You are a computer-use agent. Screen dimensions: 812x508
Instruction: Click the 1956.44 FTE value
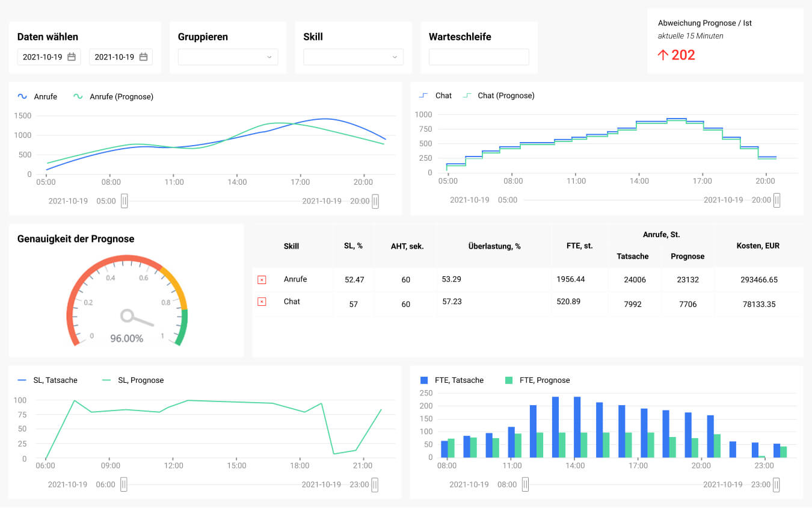[x=571, y=279]
